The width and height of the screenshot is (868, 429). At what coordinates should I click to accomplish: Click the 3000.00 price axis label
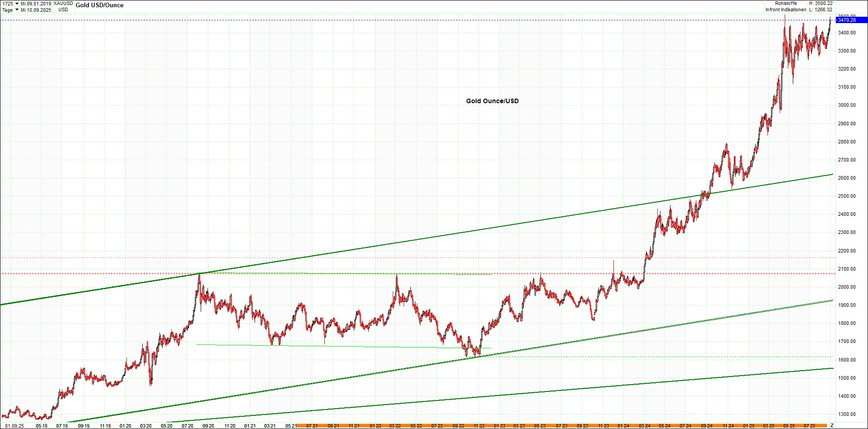coord(847,105)
